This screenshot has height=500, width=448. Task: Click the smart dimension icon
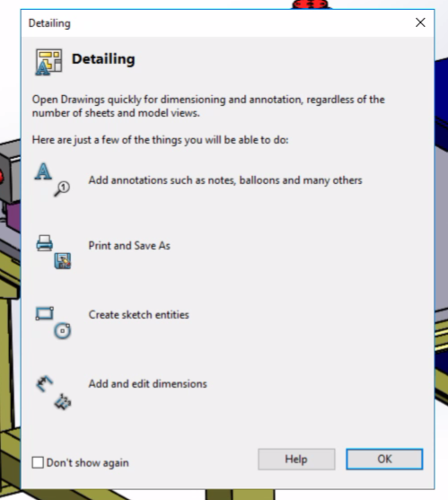tap(44, 383)
